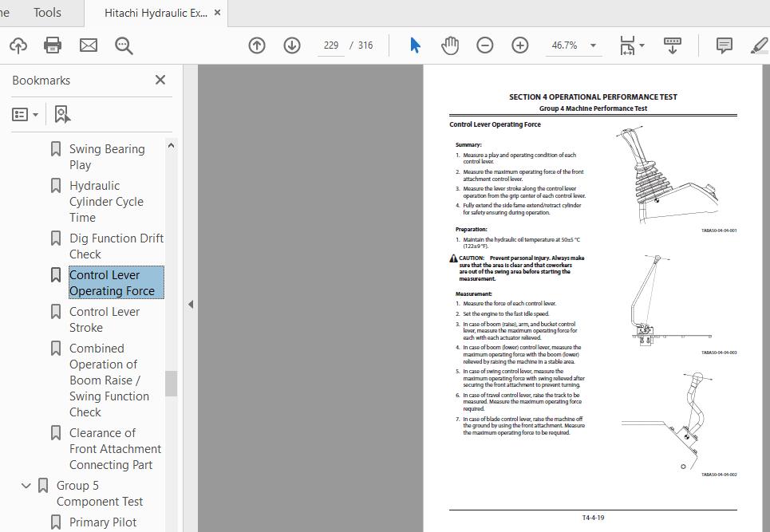Activate the hand pan tool

[450, 45]
